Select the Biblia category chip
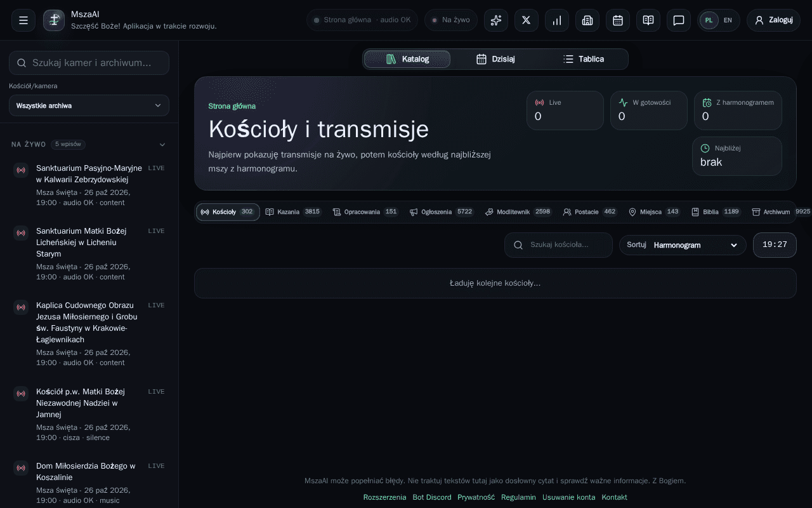This screenshot has height=508, width=812. click(716, 212)
